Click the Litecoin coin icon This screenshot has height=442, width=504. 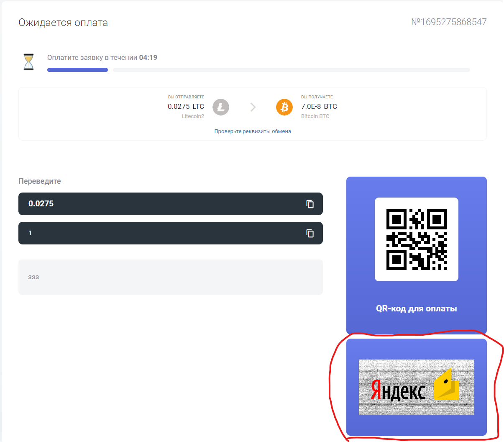(x=221, y=107)
